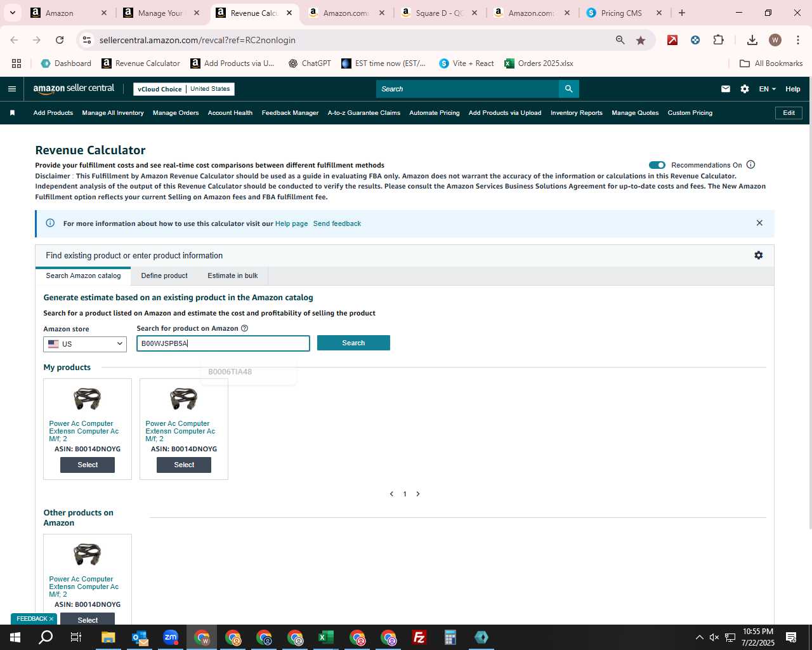Image resolution: width=812 pixels, height=650 pixels.
Task: Open Manage Orders menu item
Action: pos(176,113)
